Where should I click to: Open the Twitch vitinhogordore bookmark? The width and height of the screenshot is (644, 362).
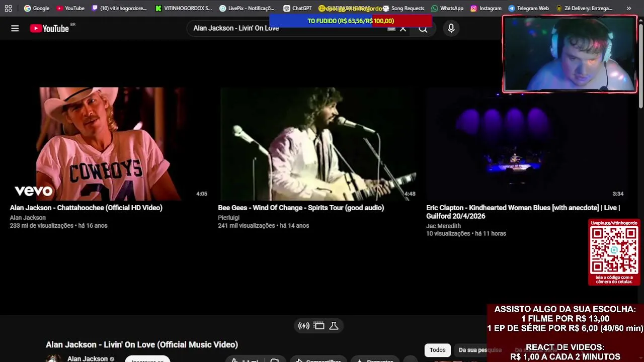[x=119, y=8]
